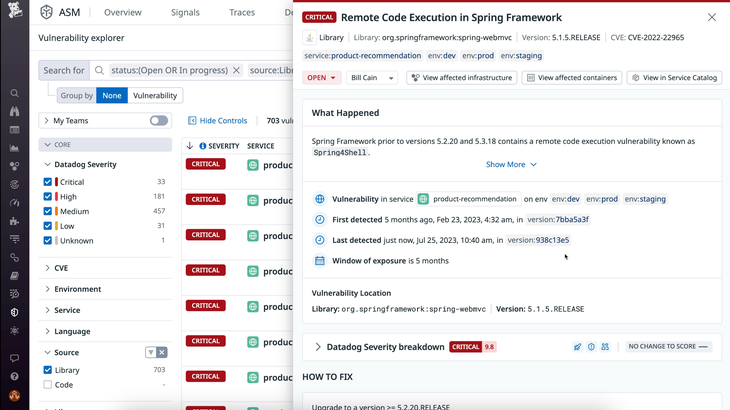Click View affected containers button
This screenshot has width=730, height=410.
point(572,78)
